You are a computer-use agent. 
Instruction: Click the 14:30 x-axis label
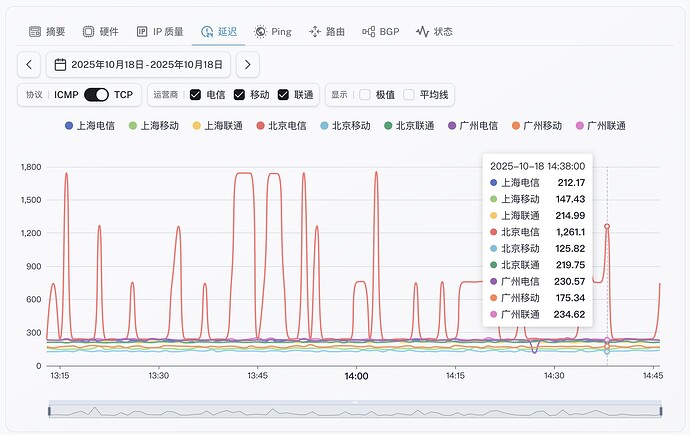(554, 376)
